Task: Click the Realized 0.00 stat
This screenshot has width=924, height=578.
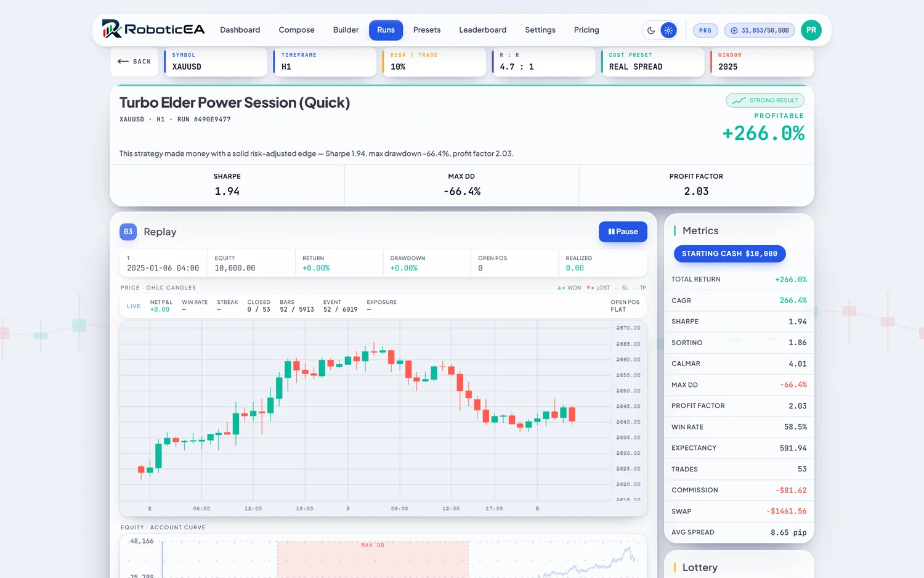Action: pos(602,263)
